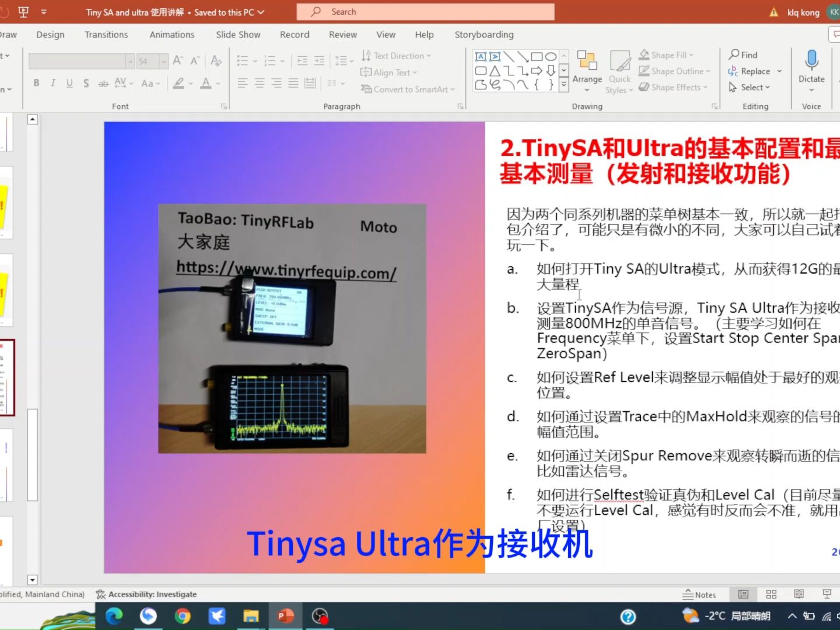Open the Arrange menu
The width and height of the screenshot is (840, 630).
tap(587, 72)
